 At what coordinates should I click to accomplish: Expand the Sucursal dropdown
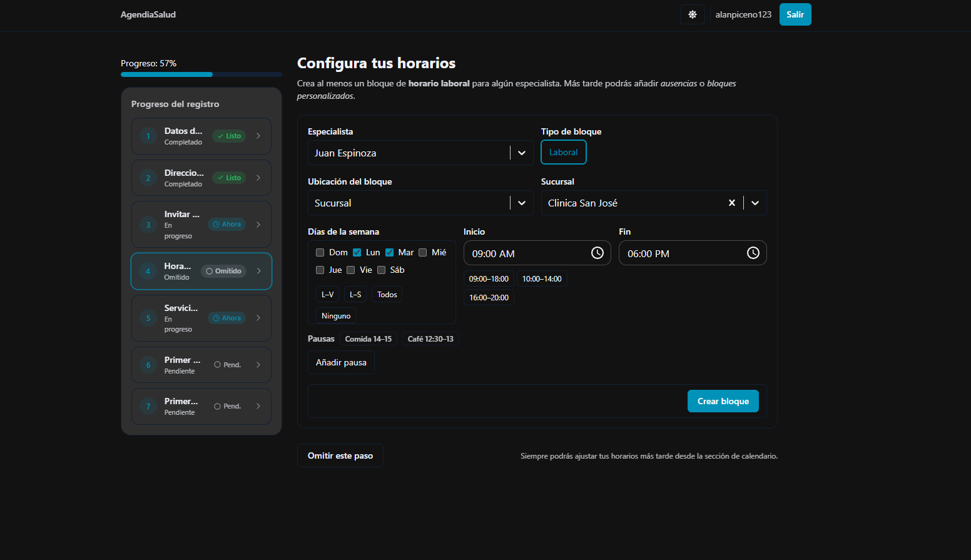coord(755,203)
